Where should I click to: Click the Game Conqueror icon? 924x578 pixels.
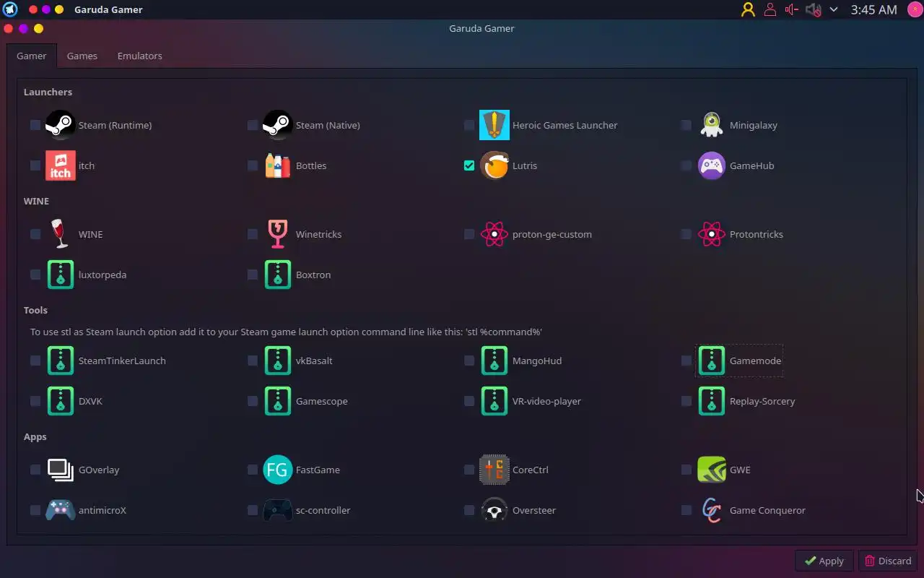[x=712, y=510]
